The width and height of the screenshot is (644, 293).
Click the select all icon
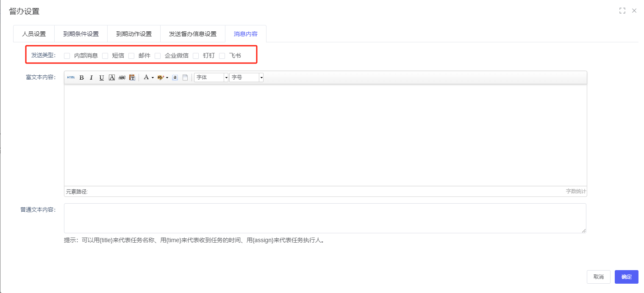175,77
